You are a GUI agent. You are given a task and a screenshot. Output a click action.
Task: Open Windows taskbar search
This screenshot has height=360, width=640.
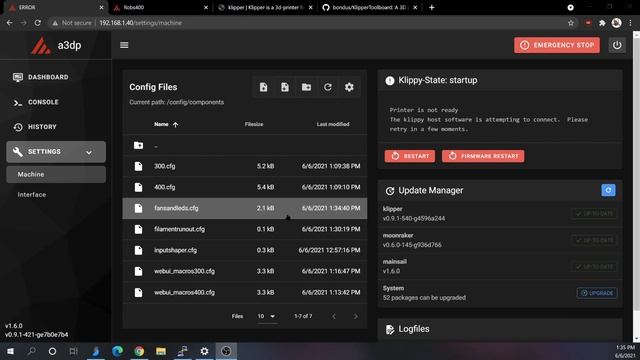[31, 351]
